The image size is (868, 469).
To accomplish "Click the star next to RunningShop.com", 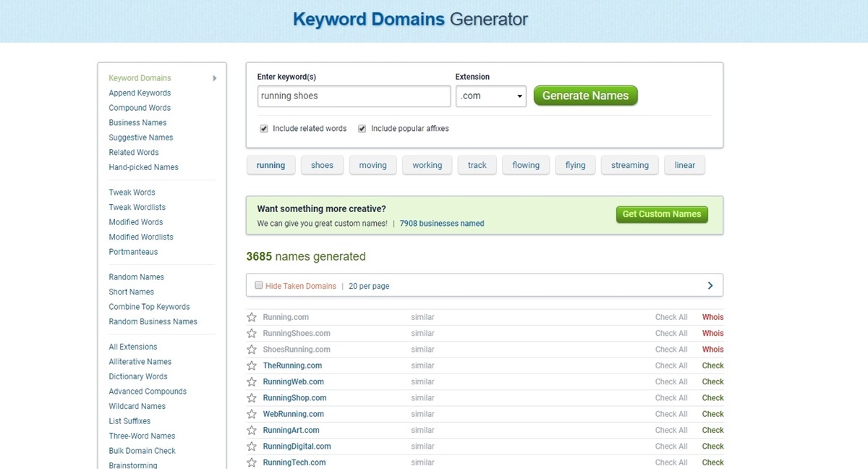I will coord(252,398).
